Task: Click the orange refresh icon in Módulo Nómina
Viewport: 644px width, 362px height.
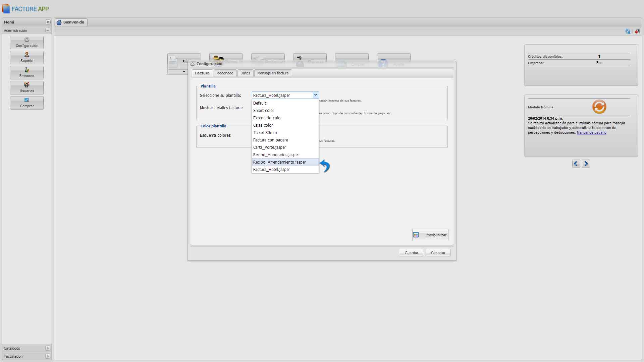Action: click(x=599, y=107)
